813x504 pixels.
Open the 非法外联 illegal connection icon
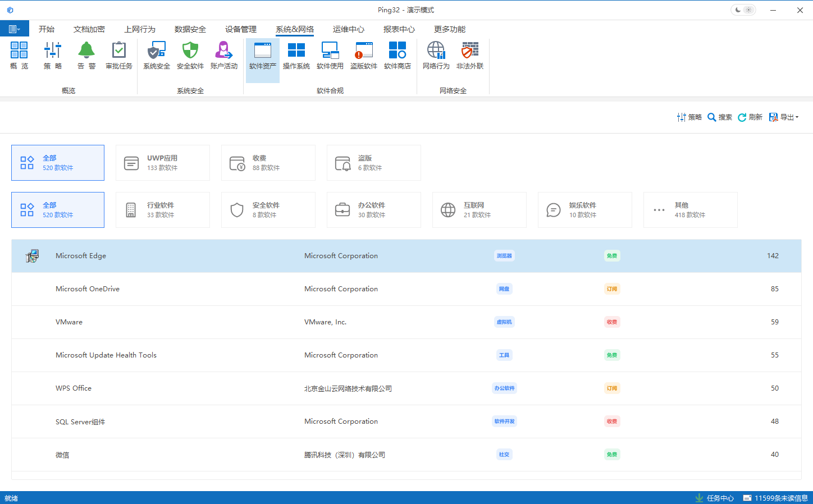coord(469,56)
